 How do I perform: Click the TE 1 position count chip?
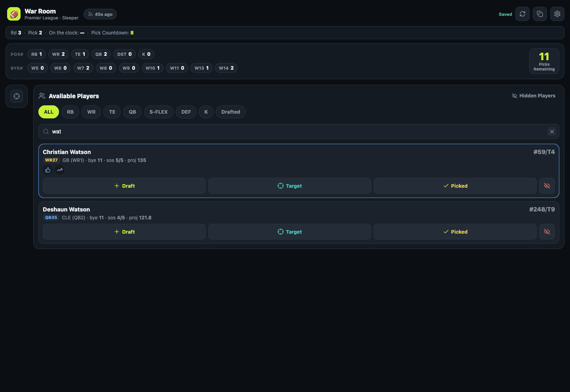tap(80, 54)
